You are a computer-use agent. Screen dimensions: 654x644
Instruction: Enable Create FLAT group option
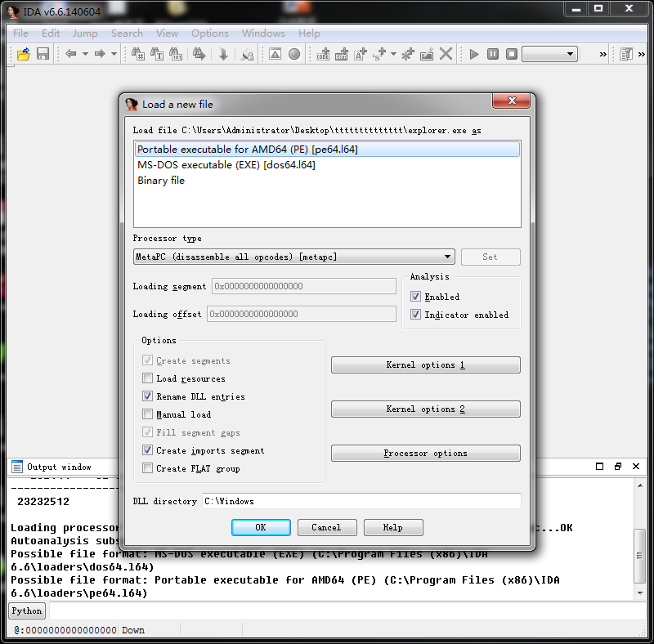(147, 468)
